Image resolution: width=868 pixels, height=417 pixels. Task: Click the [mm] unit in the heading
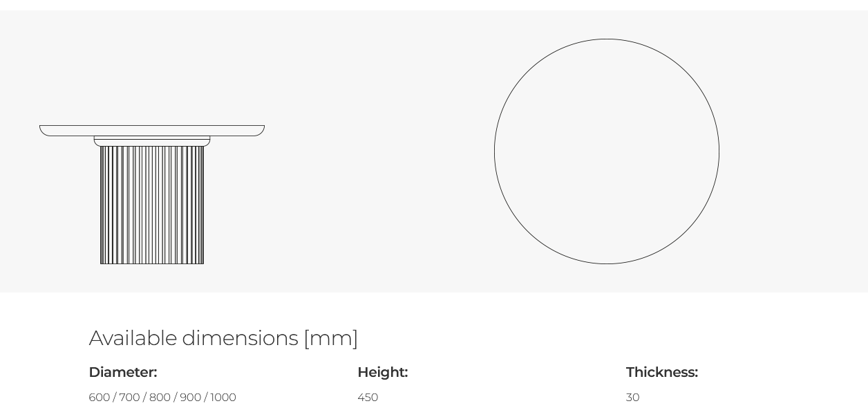tap(331, 338)
